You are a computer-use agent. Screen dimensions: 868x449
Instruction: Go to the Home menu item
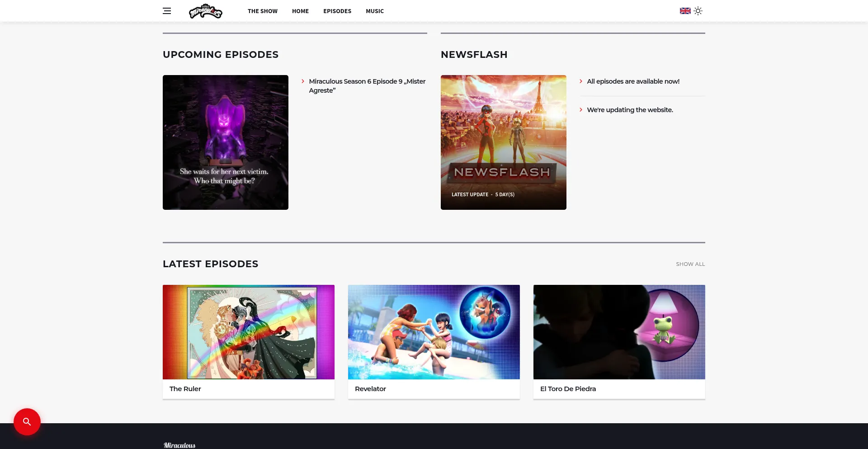point(300,11)
